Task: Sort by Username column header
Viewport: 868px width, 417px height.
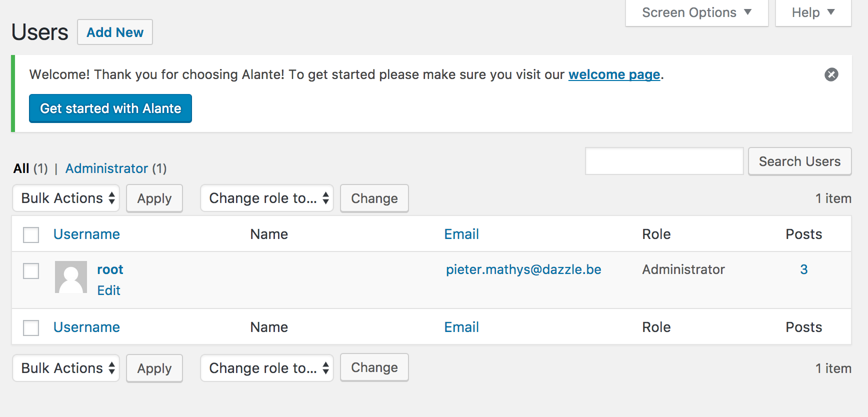Action: (86, 234)
